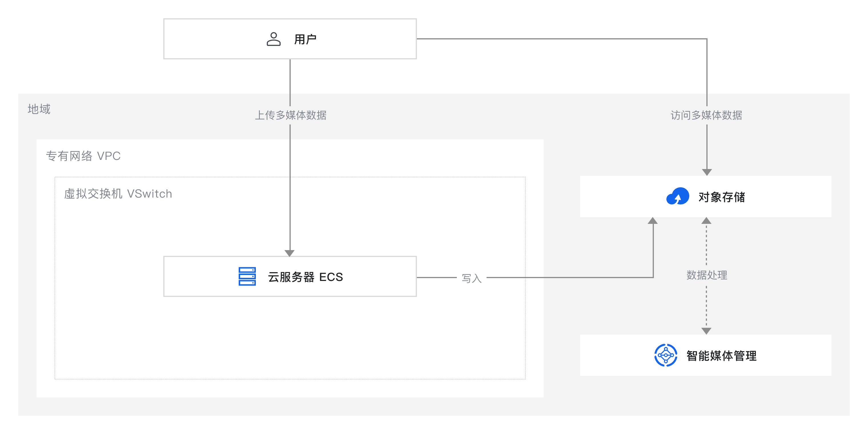
Task: Select the 对象存储 label
Action: pyautogui.click(x=722, y=197)
